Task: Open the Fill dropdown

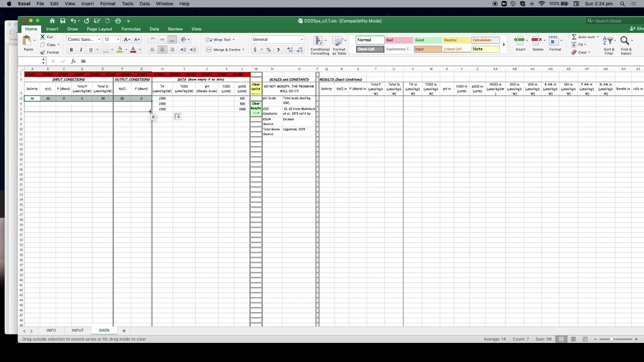Action: [x=585, y=44]
